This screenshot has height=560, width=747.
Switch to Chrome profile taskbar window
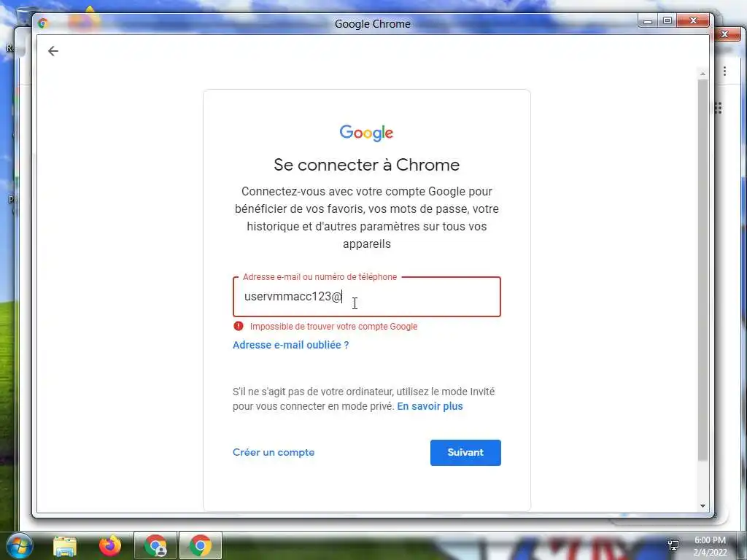click(x=155, y=545)
